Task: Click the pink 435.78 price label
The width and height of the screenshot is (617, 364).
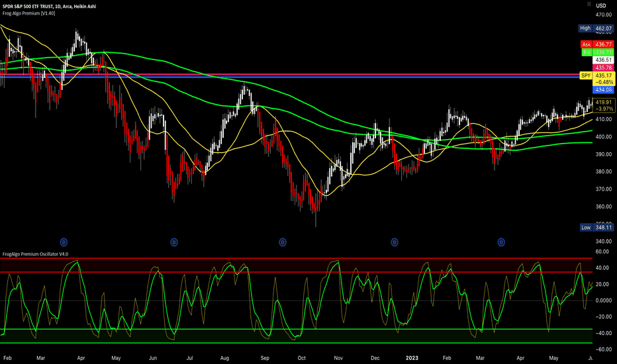Action: (x=603, y=68)
